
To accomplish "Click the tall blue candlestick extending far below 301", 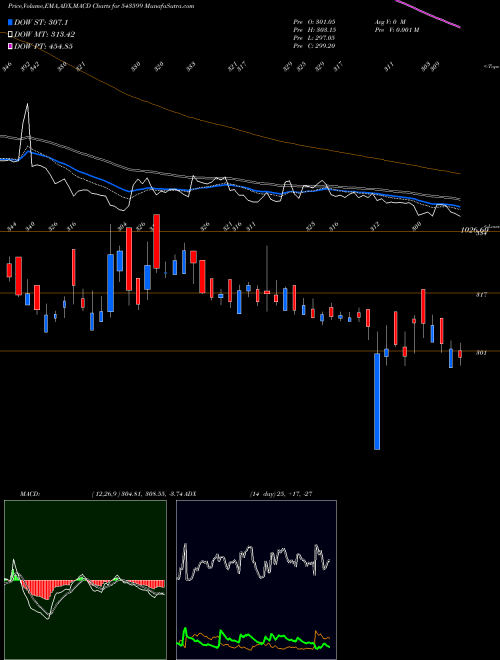I will (x=377, y=401).
